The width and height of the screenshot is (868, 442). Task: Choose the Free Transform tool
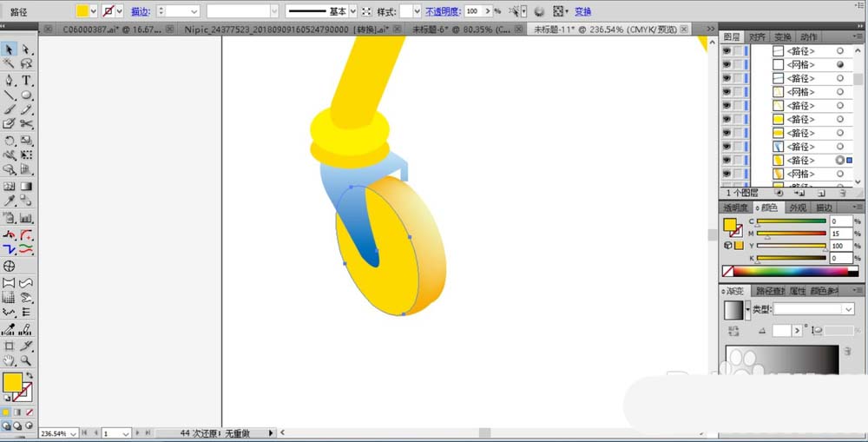pos(26,155)
